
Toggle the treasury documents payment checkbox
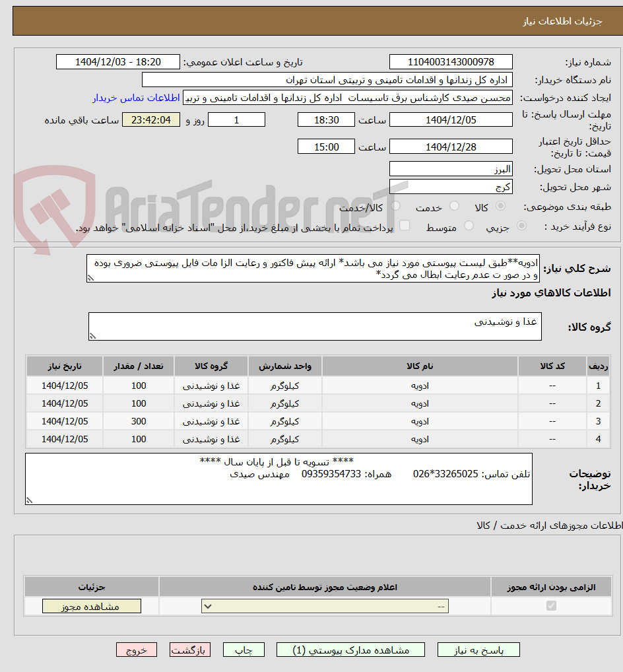coord(405,225)
